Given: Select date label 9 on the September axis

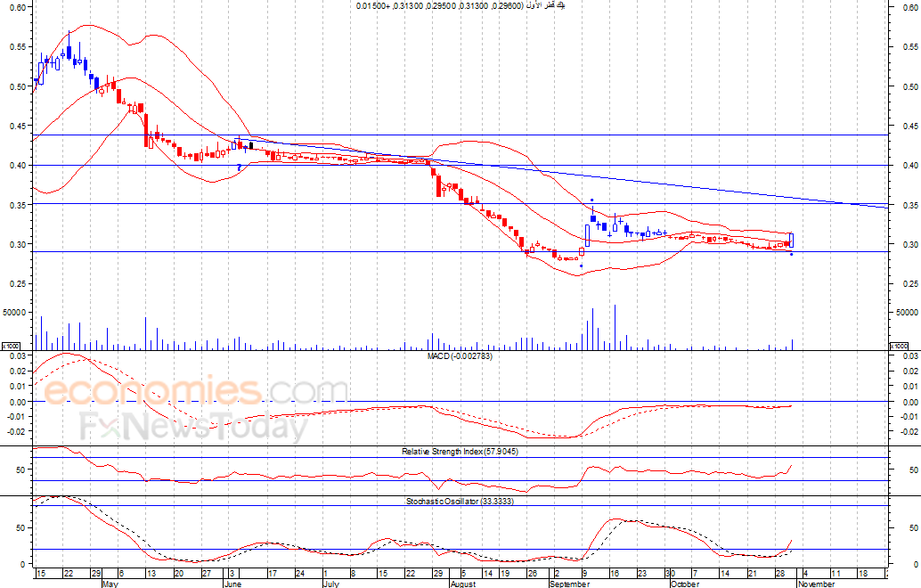Looking at the screenshot, I should [x=584, y=574].
